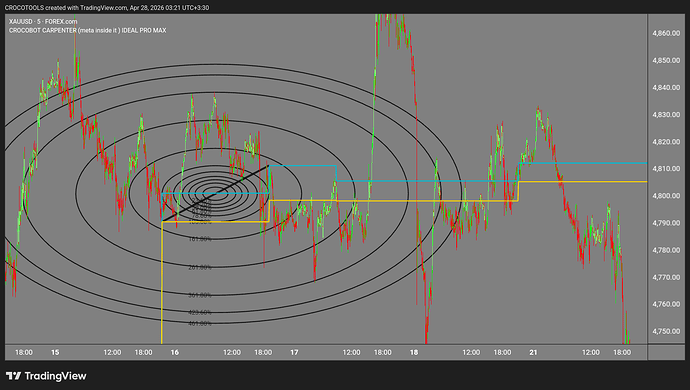This screenshot has height=390, width=690.
Task: Click the 4,820.00 price label
Action: (666, 142)
